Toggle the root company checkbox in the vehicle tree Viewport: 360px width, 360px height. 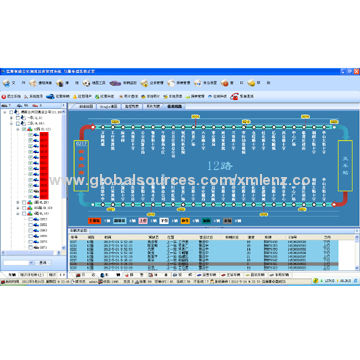(x=11, y=112)
